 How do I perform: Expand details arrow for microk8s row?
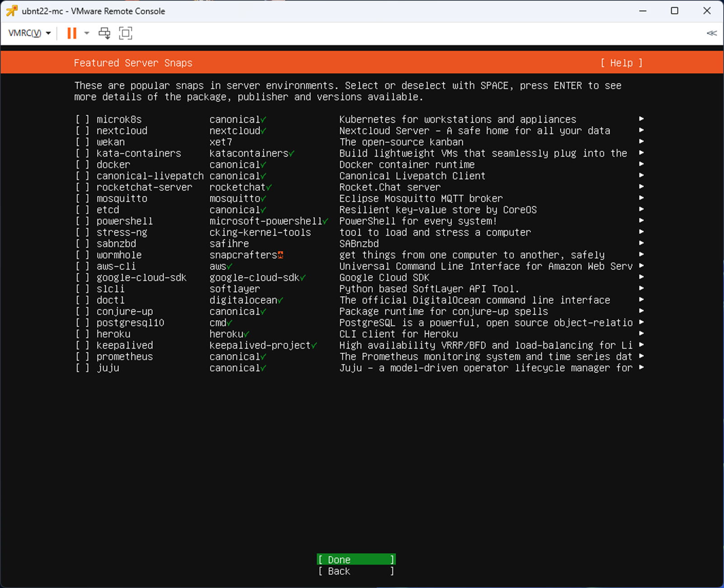click(x=641, y=119)
